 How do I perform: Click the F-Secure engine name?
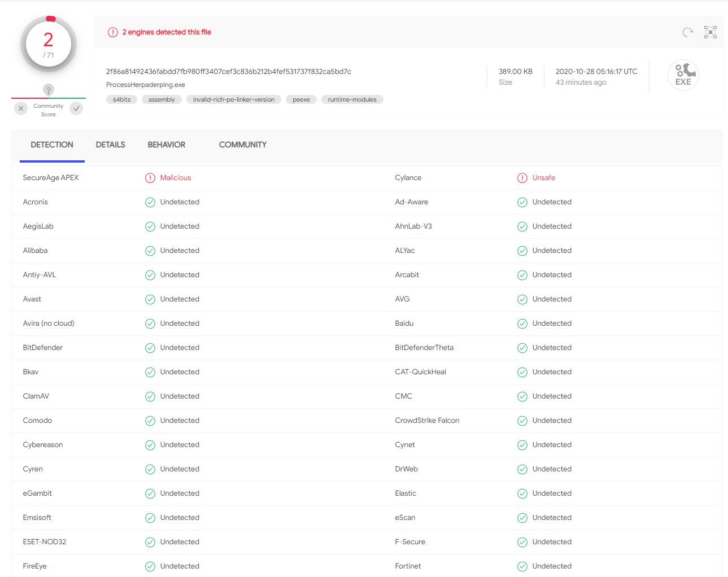(x=411, y=542)
